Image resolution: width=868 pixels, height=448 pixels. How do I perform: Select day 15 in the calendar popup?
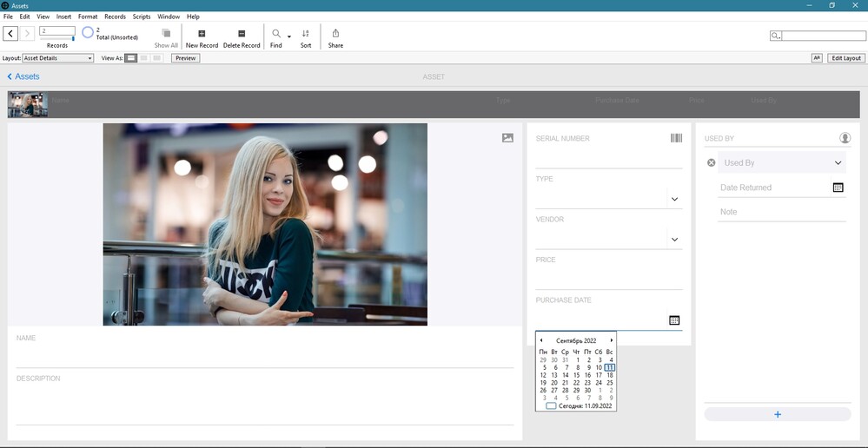click(x=576, y=375)
